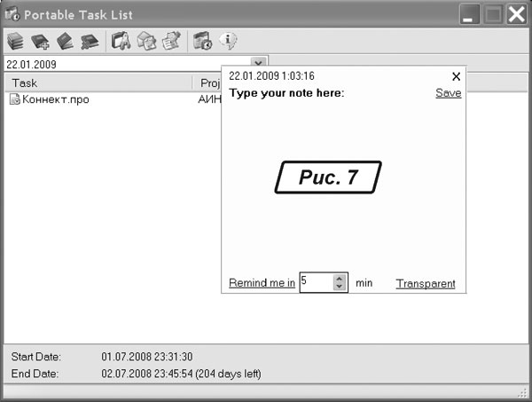Click the stacked documents toolbar icon

[146, 40]
